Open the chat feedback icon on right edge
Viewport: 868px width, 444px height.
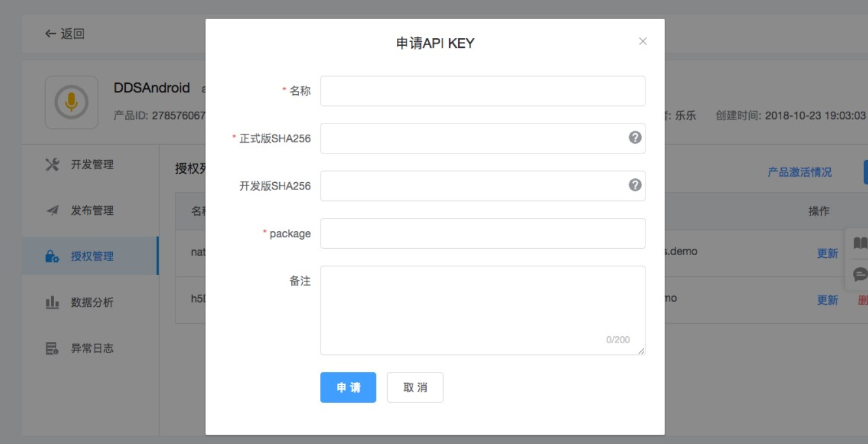(x=860, y=275)
